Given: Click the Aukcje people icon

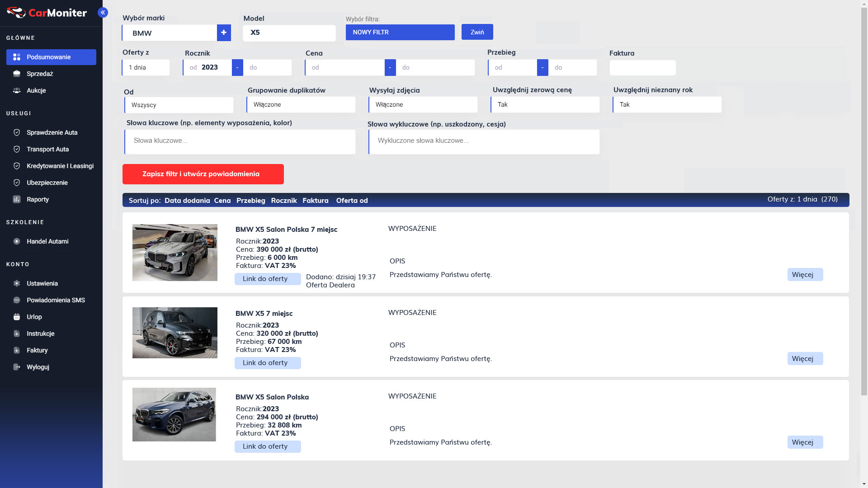Looking at the screenshot, I should 17,90.
